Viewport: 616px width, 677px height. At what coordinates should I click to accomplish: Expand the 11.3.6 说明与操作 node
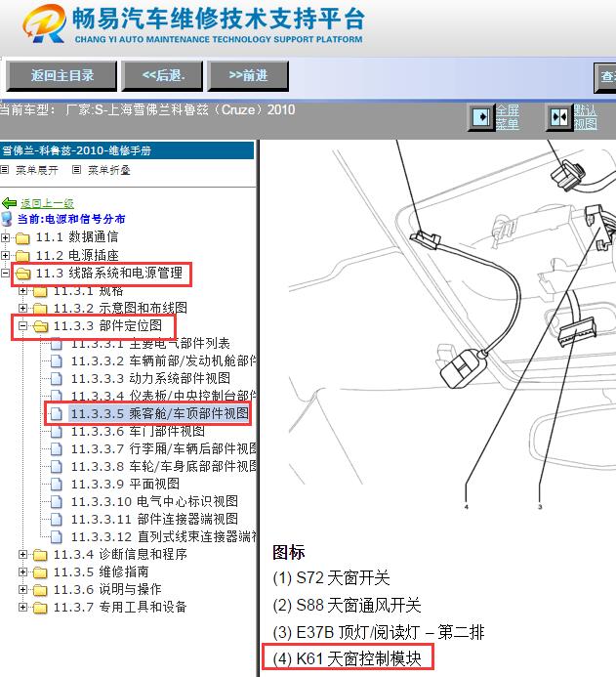pos(22,589)
